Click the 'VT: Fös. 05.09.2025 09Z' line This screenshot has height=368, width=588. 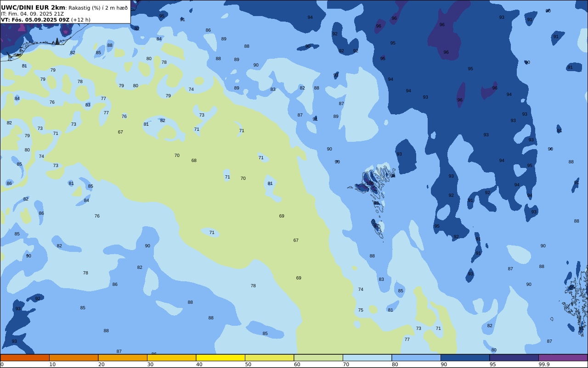(x=35, y=20)
